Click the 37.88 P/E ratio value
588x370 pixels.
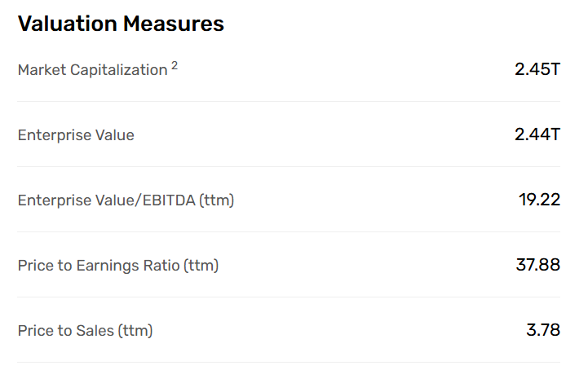pos(538,265)
